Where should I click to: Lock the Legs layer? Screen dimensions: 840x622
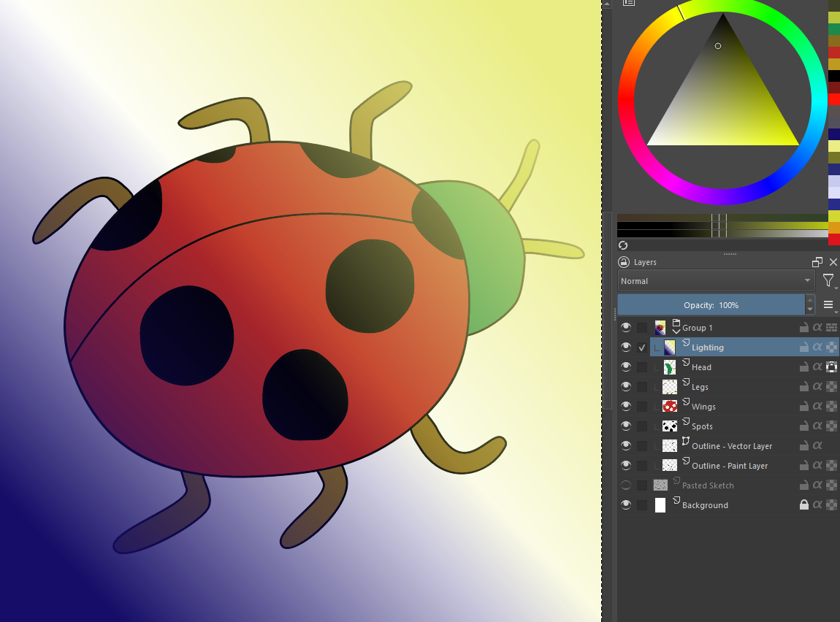tap(803, 387)
